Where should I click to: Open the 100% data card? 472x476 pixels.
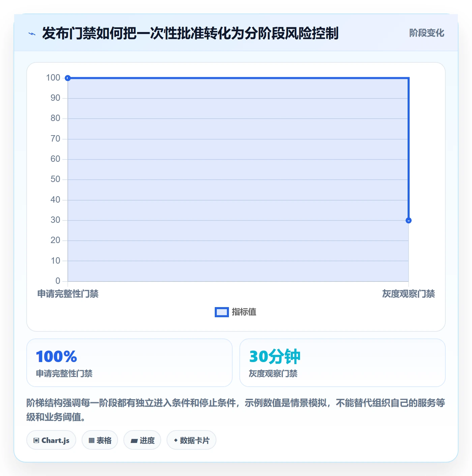[x=129, y=363]
